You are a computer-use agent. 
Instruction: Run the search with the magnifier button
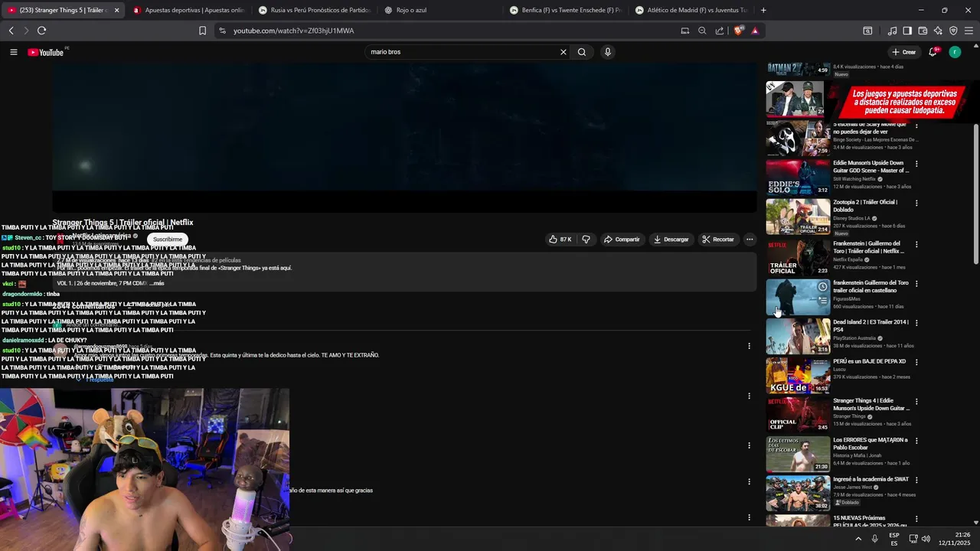tap(582, 52)
